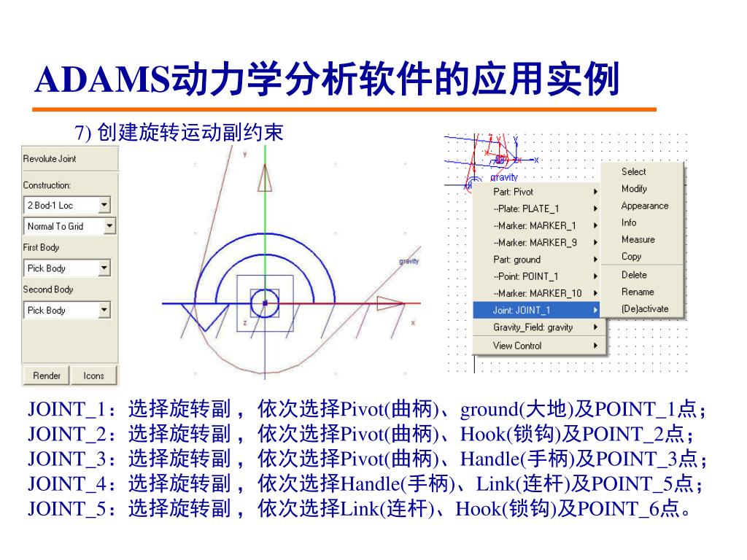Viewport: 747px width, 560px height.
Task: Click the red X-axis arrowhead in viewport
Action: click(390, 303)
